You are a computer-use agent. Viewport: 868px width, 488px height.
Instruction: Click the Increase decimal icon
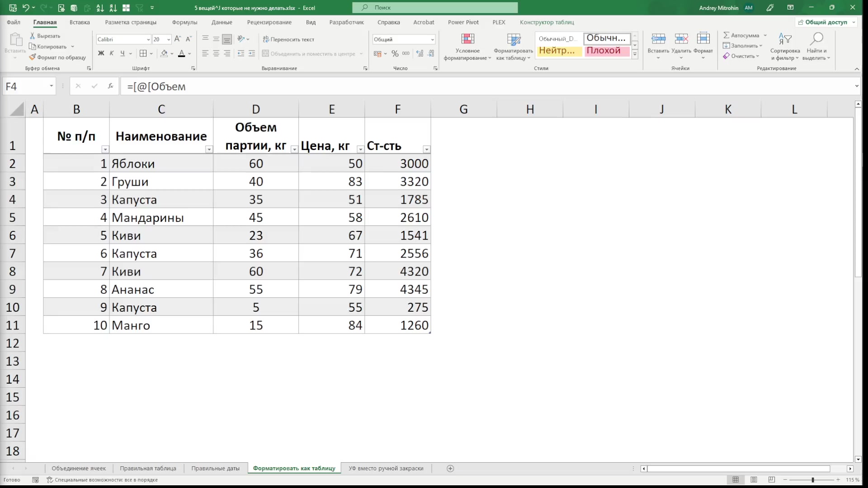420,53
